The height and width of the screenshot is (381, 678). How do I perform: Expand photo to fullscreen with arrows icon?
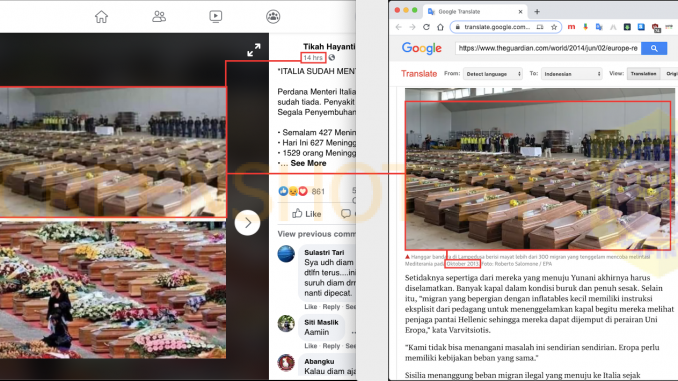click(x=254, y=50)
